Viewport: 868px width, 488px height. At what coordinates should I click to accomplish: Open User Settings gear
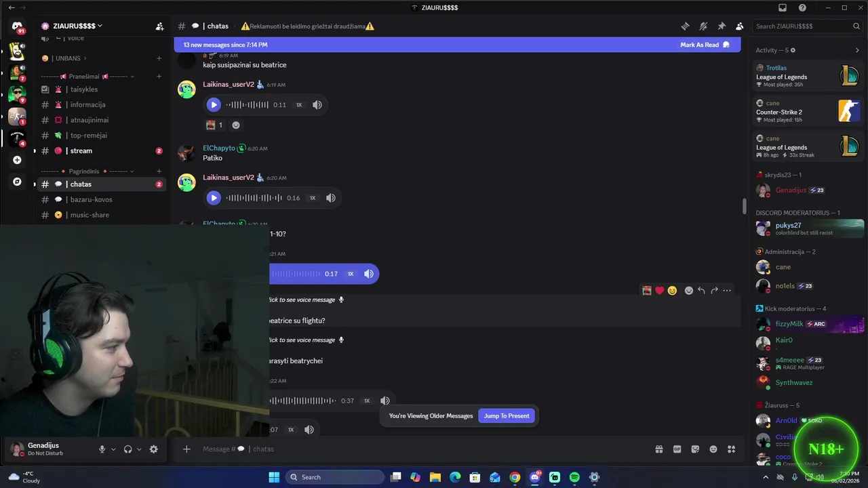point(153,449)
